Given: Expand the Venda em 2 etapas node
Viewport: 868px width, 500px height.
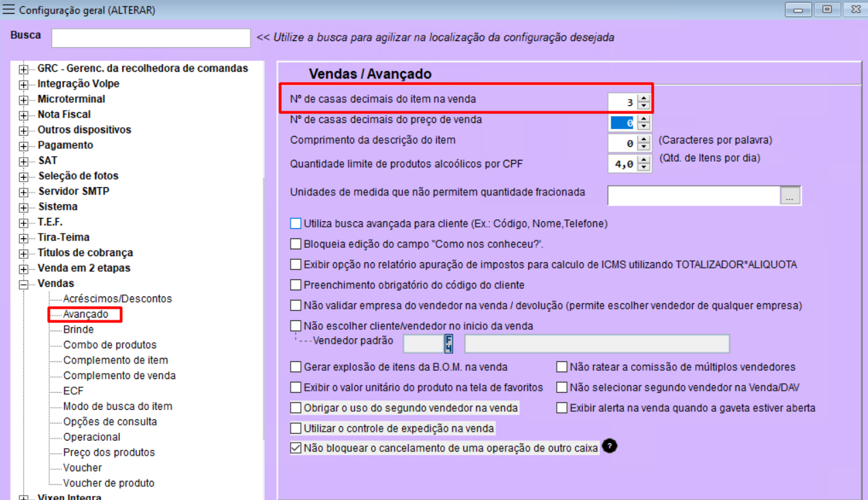Looking at the screenshot, I should click(x=24, y=268).
